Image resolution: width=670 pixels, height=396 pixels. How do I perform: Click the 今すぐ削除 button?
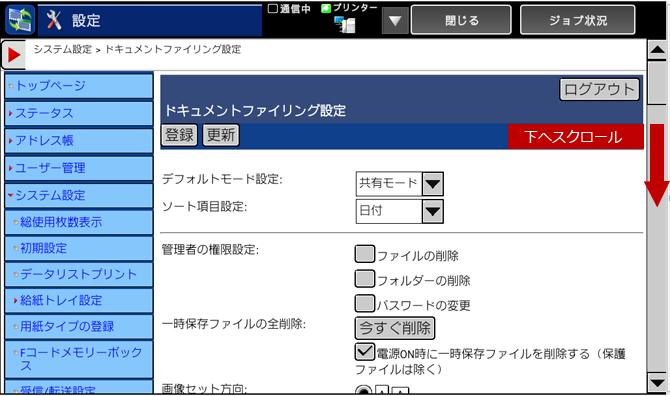395,328
